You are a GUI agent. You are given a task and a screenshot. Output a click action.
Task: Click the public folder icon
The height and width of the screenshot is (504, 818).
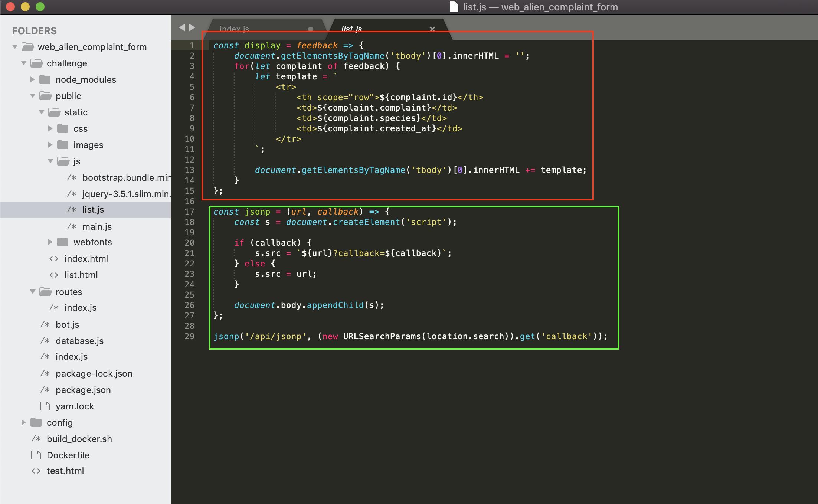(45, 96)
